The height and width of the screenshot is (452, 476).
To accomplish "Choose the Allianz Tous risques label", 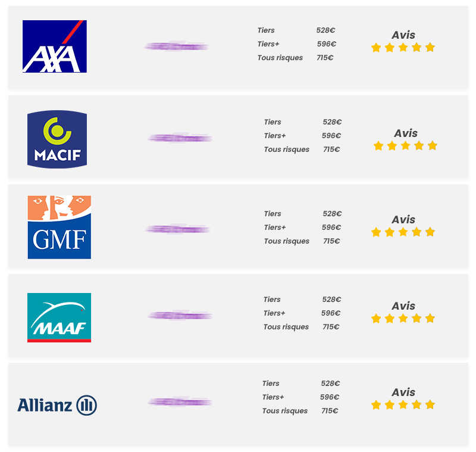I will click(x=284, y=411).
